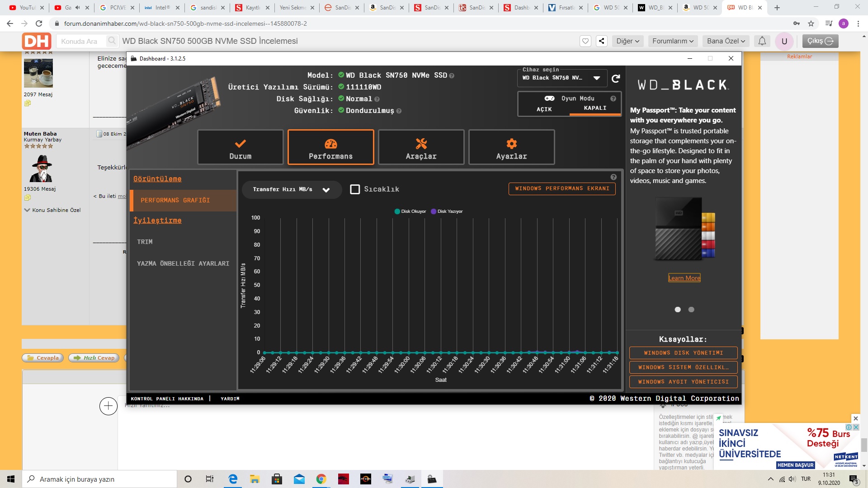Select TRIM in the sidebar
Screen dimensions: 868x488
tap(145, 242)
